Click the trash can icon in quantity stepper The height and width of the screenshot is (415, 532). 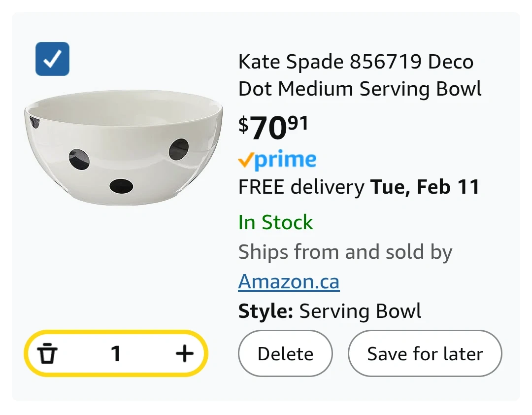(x=48, y=353)
